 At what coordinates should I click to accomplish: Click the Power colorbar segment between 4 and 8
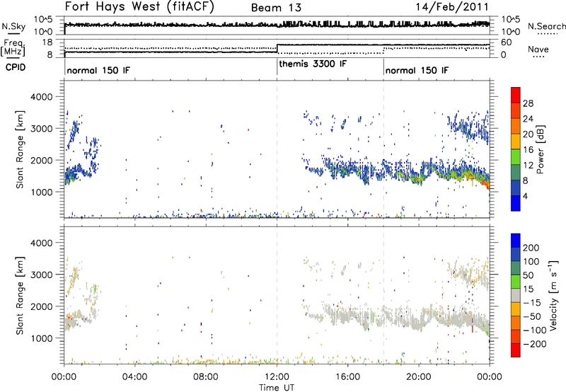pyautogui.click(x=516, y=188)
